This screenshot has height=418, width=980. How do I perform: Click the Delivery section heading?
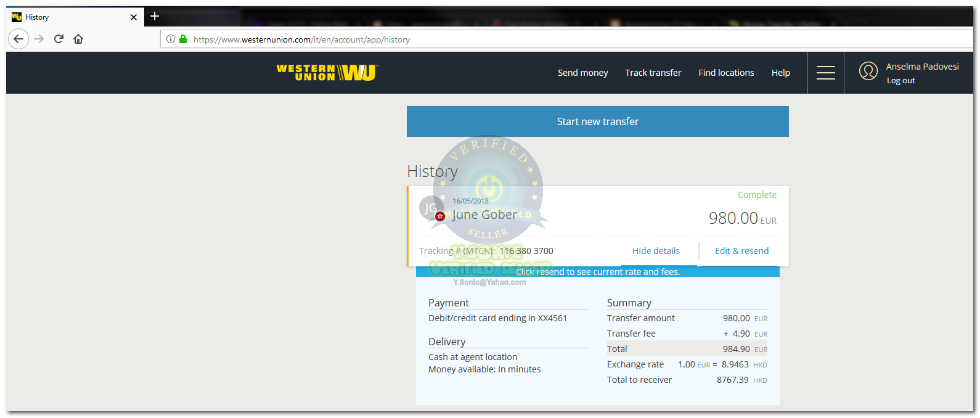click(447, 342)
